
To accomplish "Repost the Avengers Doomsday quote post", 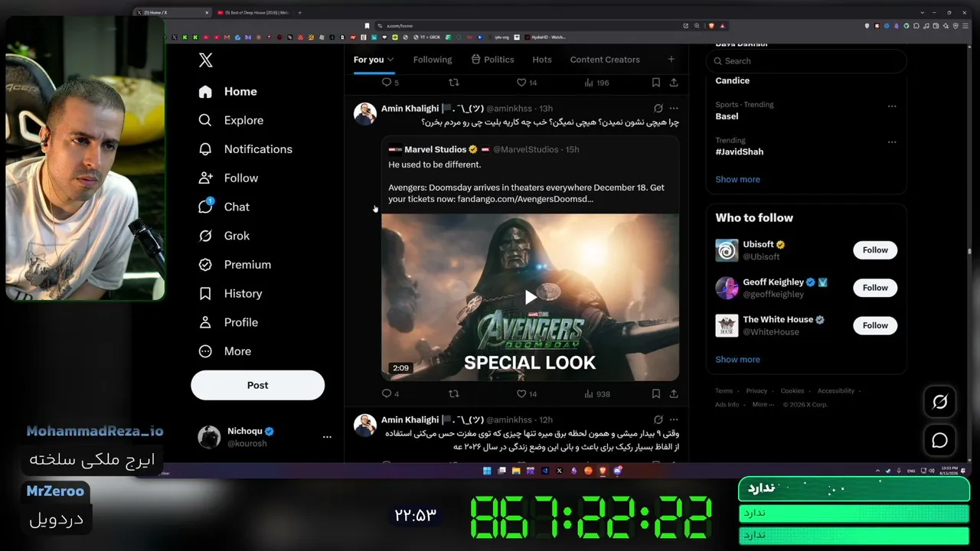I will (454, 394).
